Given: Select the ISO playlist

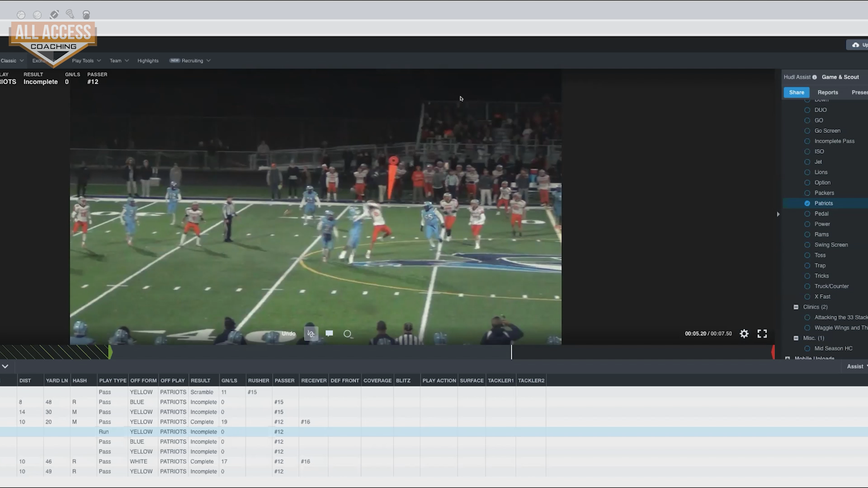Looking at the screenshot, I should coord(807,152).
